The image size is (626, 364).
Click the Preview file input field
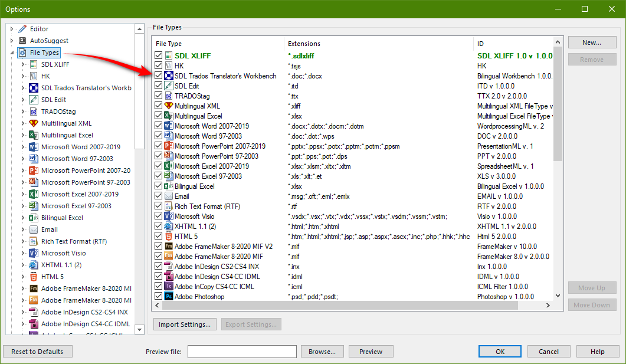(x=242, y=352)
